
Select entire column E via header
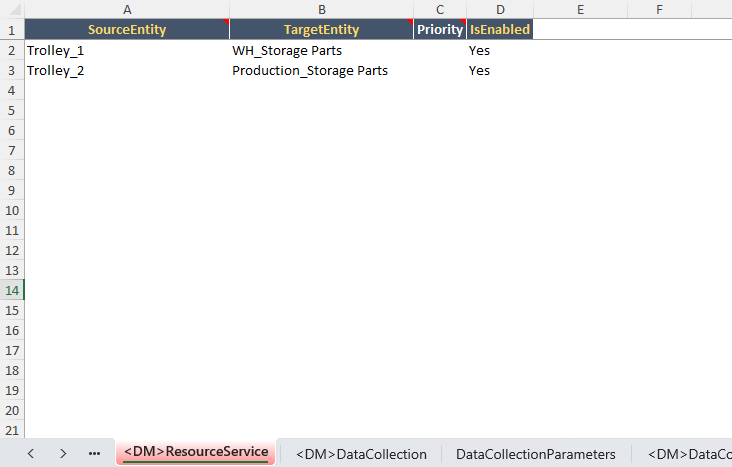pos(580,9)
